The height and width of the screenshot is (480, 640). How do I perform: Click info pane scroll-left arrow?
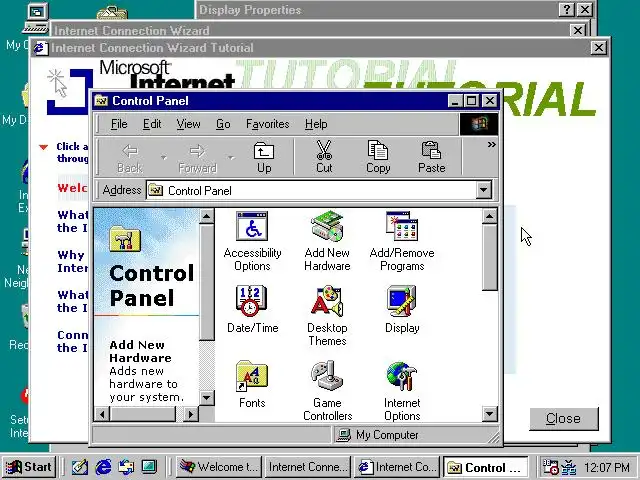pyautogui.click(x=102, y=415)
